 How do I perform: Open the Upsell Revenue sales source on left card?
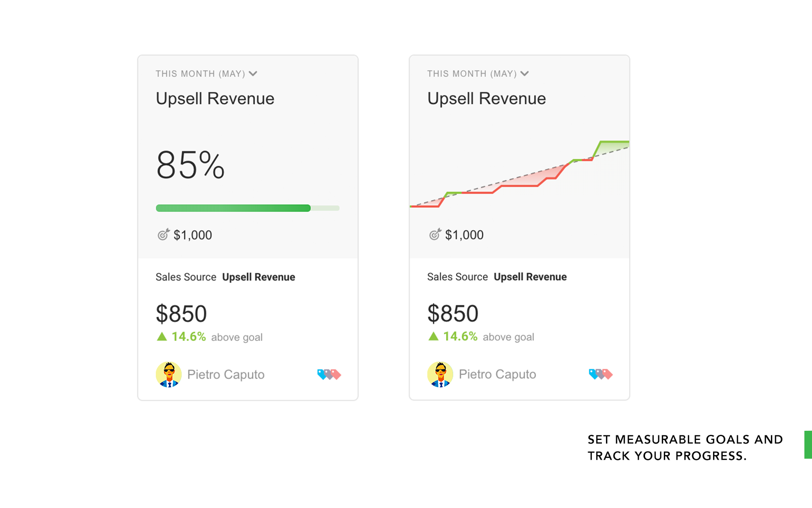tap(259, 277)
